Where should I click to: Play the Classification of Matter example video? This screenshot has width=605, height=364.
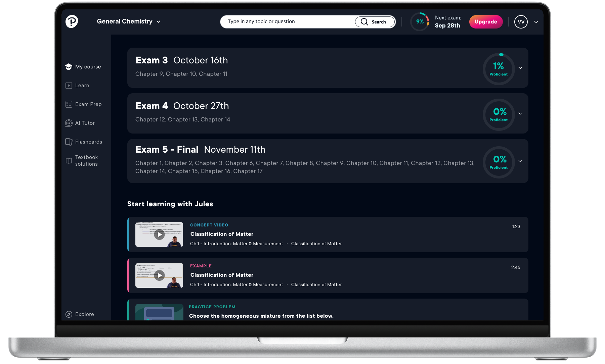point(159,275)
